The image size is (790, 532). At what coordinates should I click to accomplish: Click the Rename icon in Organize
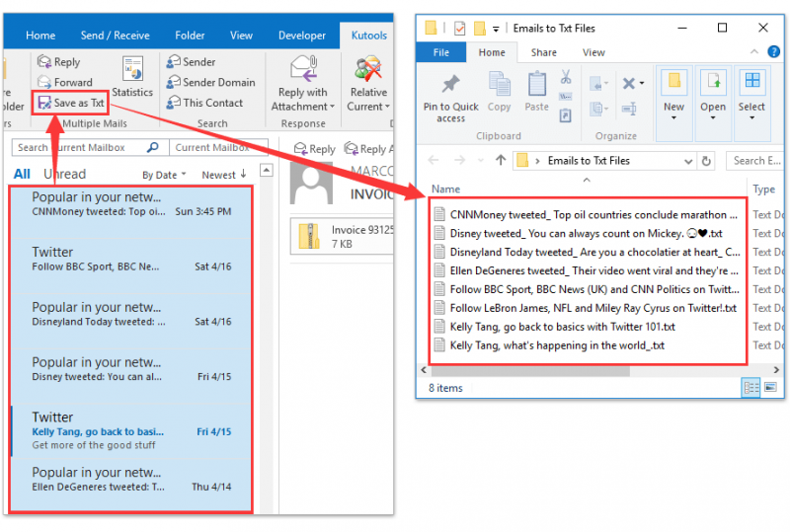[x=629, y=109]
